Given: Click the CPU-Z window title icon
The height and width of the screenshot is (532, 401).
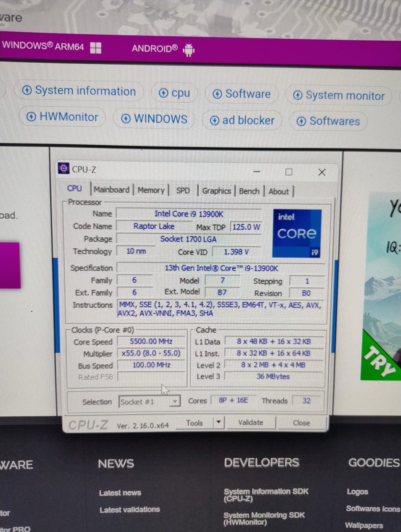Looking at the screenshot, I should click(63, 168).
